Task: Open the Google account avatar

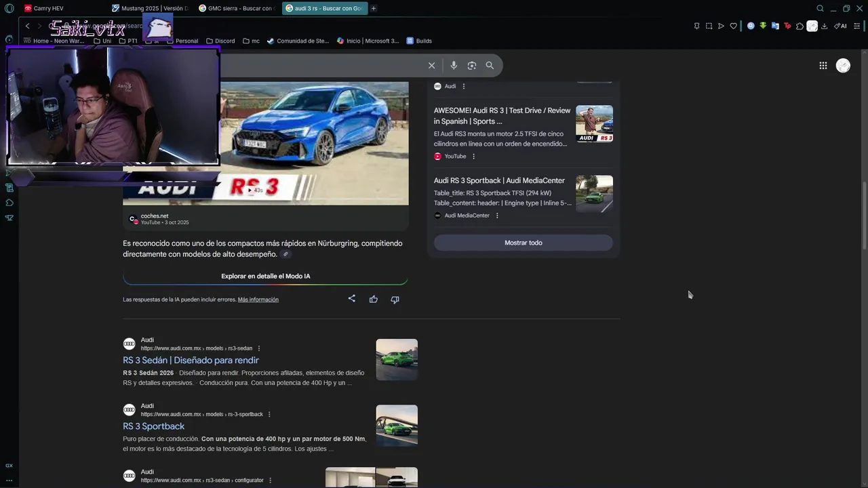Action: point(843,65)
